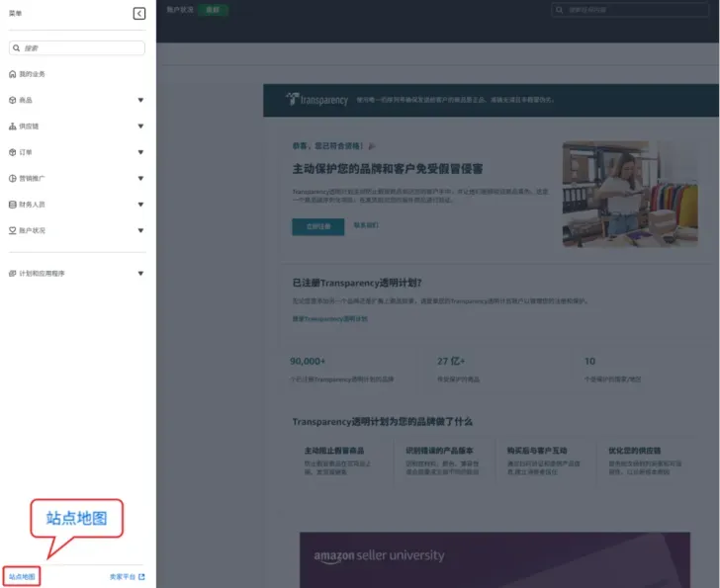Click the woman packing boxes photo
The width and height of the screenshot is (720, 588).
tap(630, 194)
